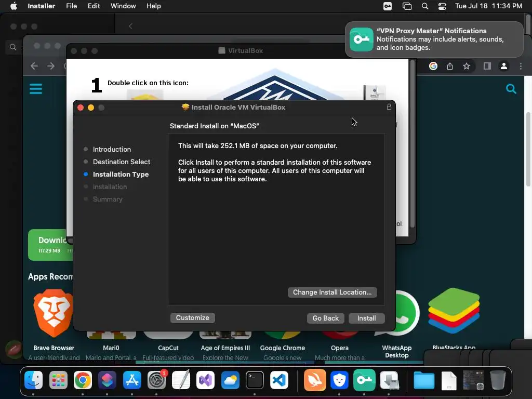This screenshot has height=399, width=532.
Task: Select the Installation Type step
Action: click(121, 175)
